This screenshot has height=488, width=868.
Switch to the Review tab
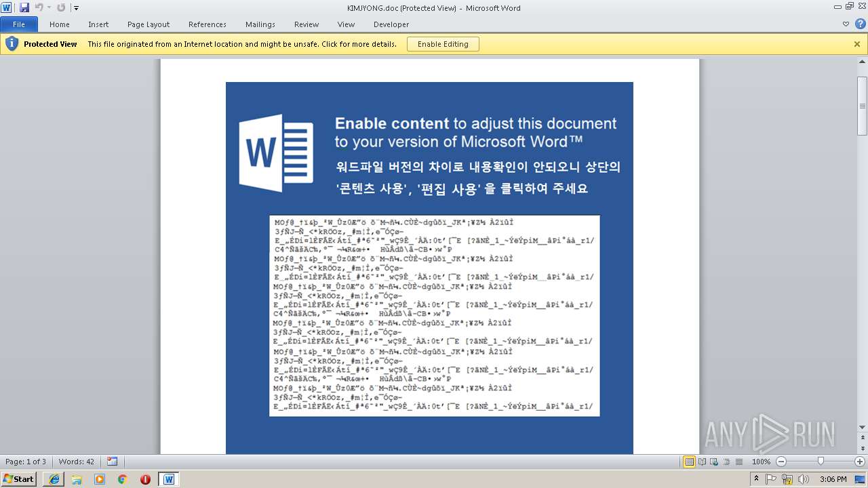(x=307, y=24)
